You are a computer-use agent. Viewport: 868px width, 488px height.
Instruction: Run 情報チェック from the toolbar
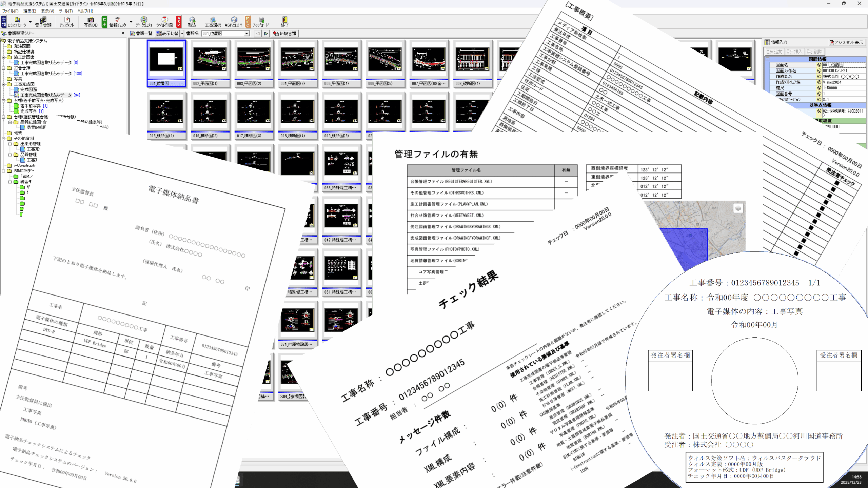117,22
